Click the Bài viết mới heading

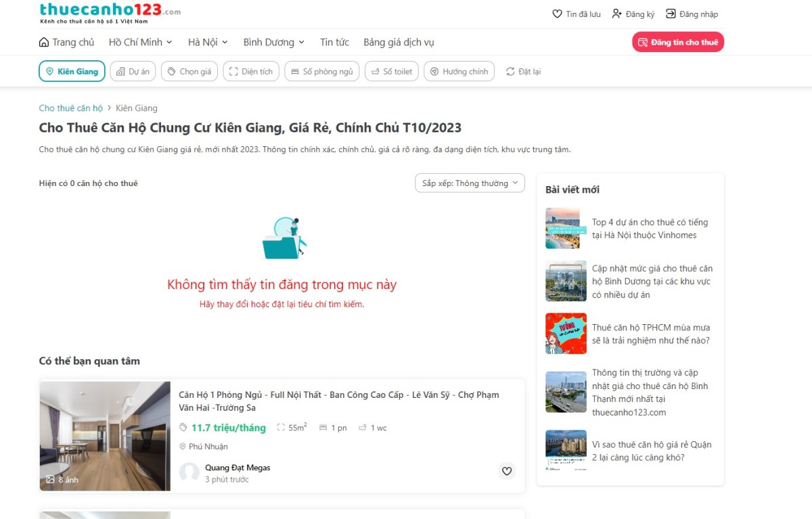pyautogui.click(x=572, y=189)
